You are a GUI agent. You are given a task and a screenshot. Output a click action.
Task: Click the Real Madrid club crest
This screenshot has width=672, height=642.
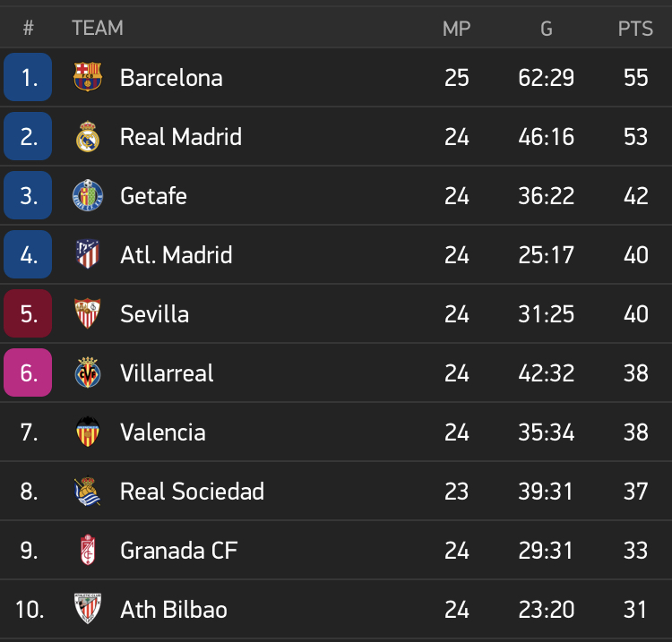point(88,136)
